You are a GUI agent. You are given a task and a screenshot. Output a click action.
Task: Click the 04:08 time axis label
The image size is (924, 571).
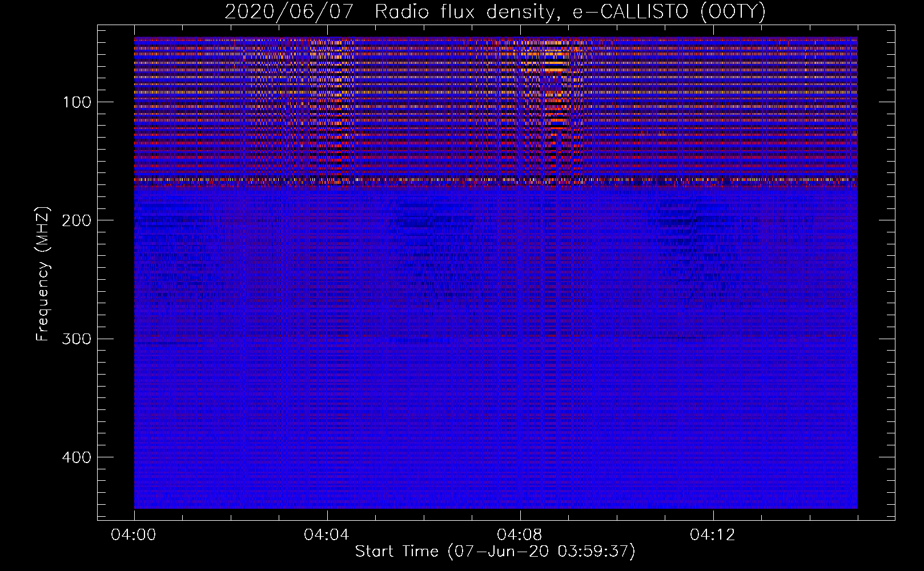pos(520,535)
